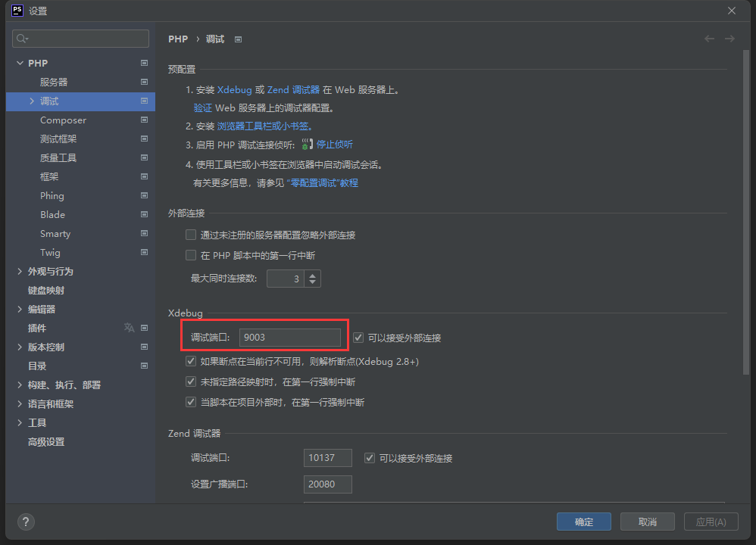Select 服务器 in settings tree
Screen dimensions: 756x545
tap(54, 82)
